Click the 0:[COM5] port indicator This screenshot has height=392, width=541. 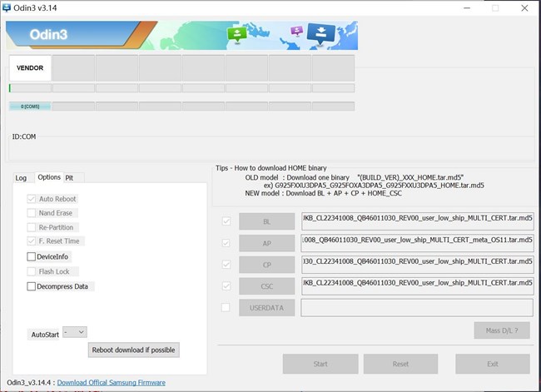pyautogui.click(x=30, y=107)
